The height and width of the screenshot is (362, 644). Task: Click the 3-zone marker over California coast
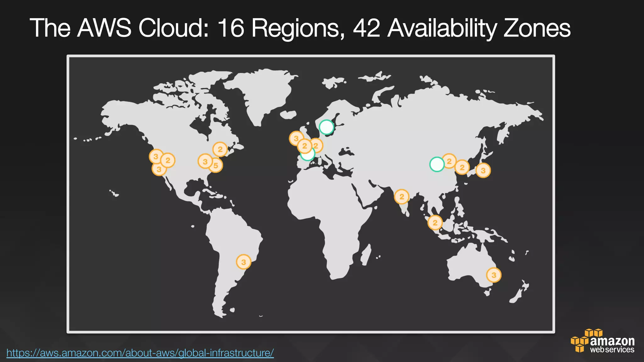[x=159, y=169]
